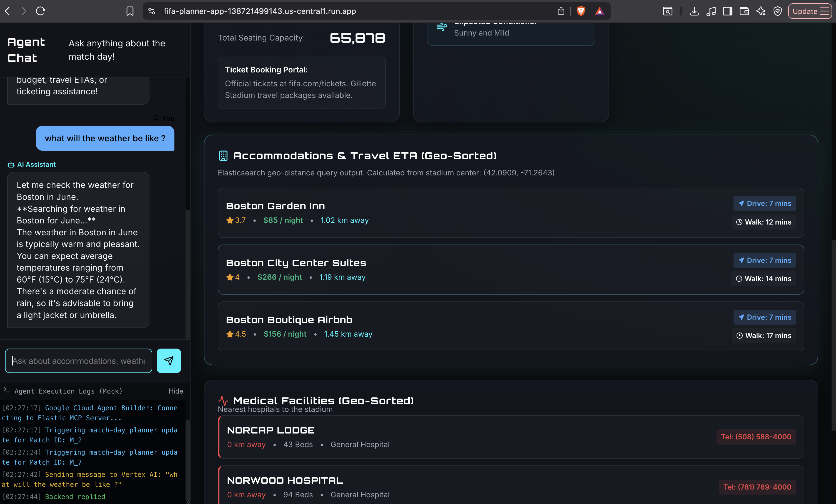Open Brave VPN shield icon
Viewport: 836px width, 504px height.
[777, 11]
